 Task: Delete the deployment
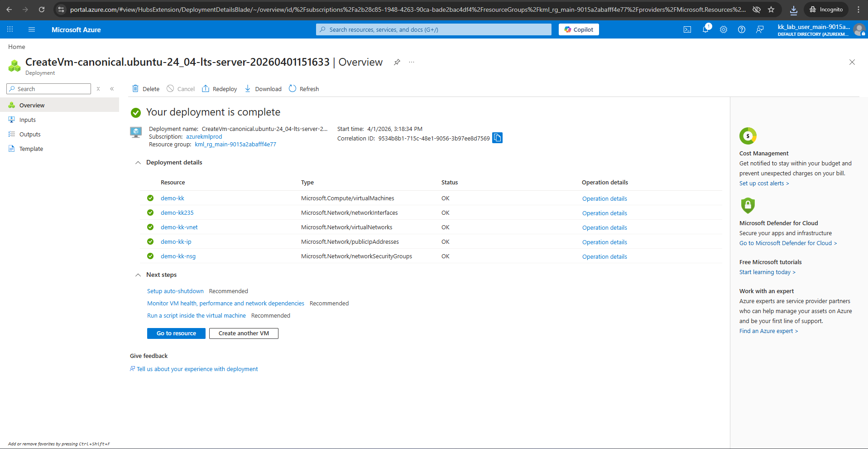(145, 89)
